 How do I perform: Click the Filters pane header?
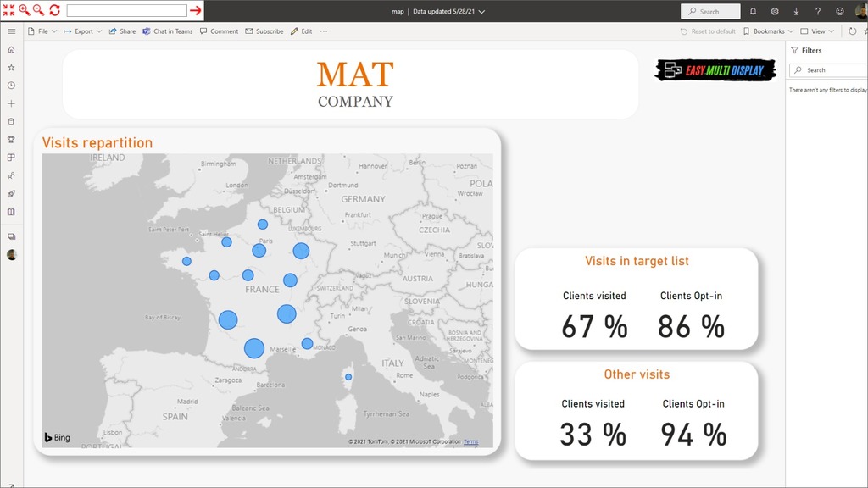(x=807, y=50)
